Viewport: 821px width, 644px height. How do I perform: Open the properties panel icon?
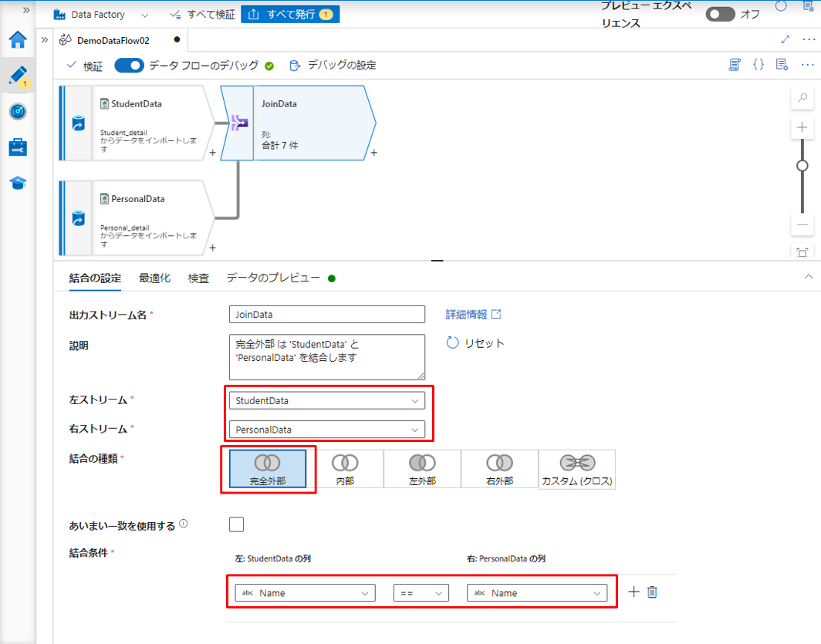coord(782,65)
